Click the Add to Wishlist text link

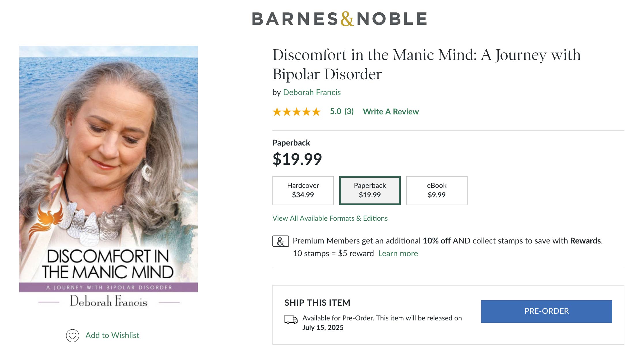[x=112, y=335]
